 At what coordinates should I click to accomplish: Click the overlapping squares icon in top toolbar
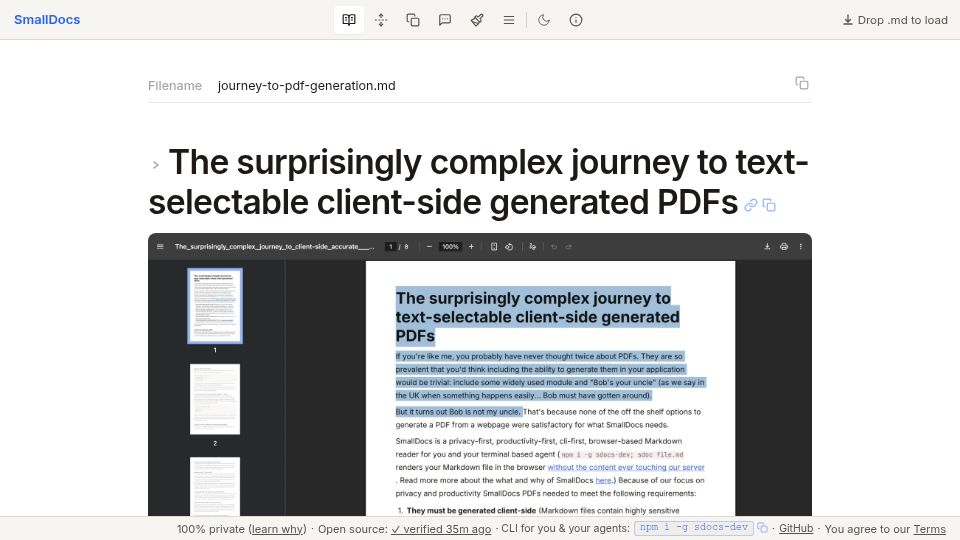tap(413, 20)
